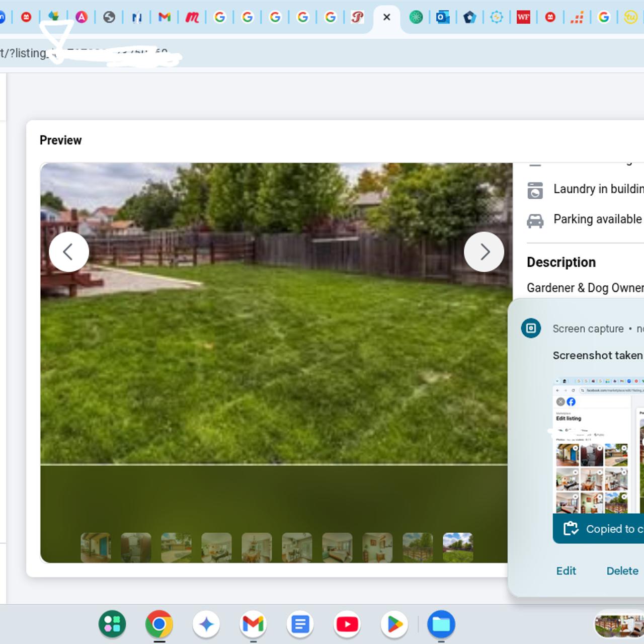The height and width of the screenshot is (644, 644).
Task: Open the Files app in the shelf
Action: [441, 624]
